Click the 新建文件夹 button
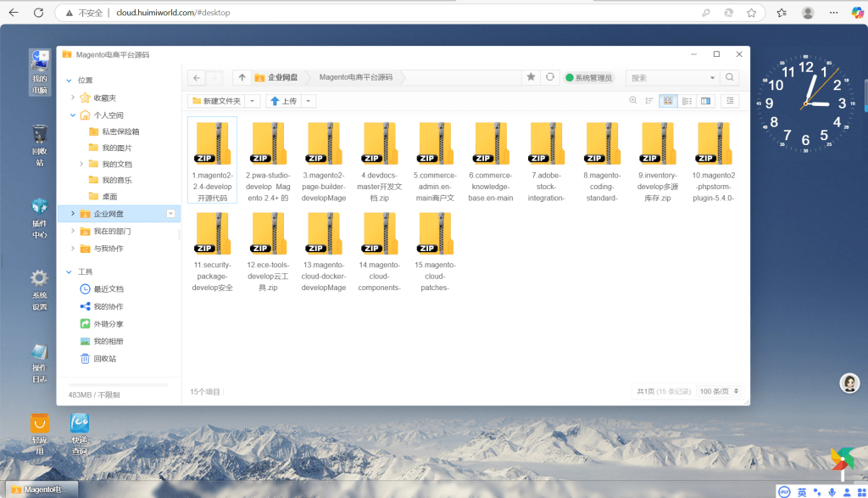This screenshot has height=498, width=868. (216, 101)
